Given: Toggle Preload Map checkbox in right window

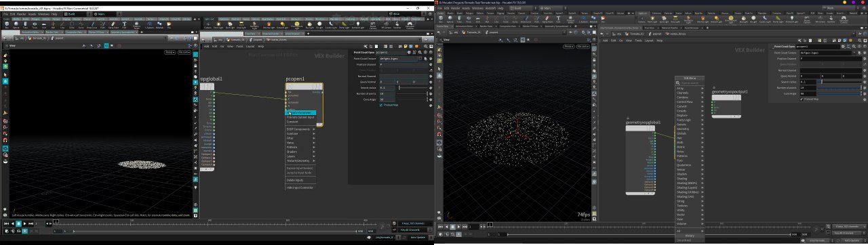Looking at the screenshot, I should click(x=802, y=99).
